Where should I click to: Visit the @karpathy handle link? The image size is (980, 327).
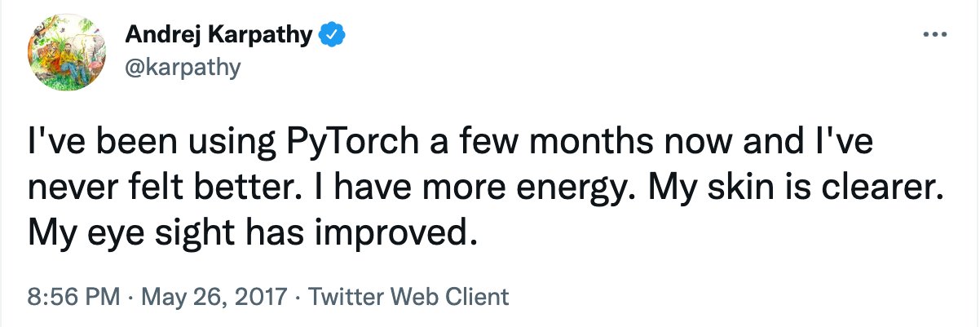point(183,69)
